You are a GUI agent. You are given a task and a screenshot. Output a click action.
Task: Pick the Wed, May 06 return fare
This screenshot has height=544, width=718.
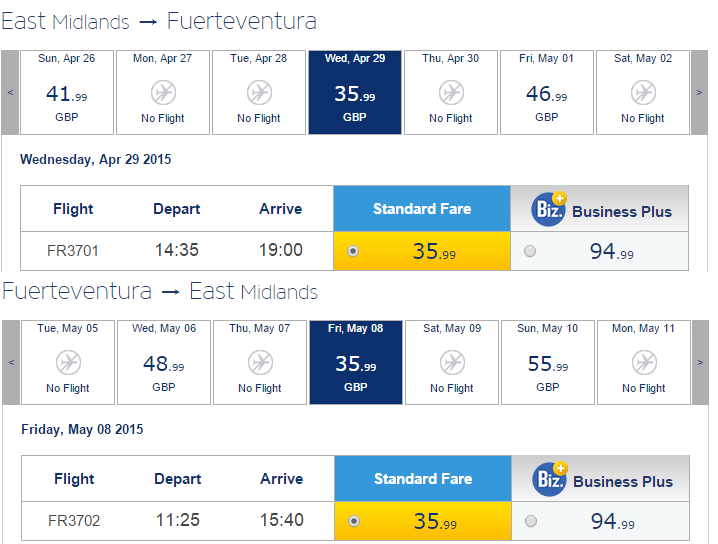(164, 363)
